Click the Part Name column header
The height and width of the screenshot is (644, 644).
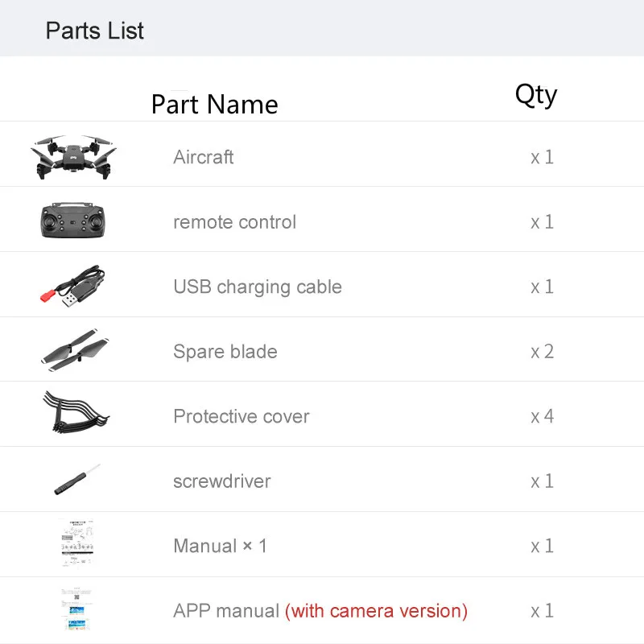click(215, 105)
